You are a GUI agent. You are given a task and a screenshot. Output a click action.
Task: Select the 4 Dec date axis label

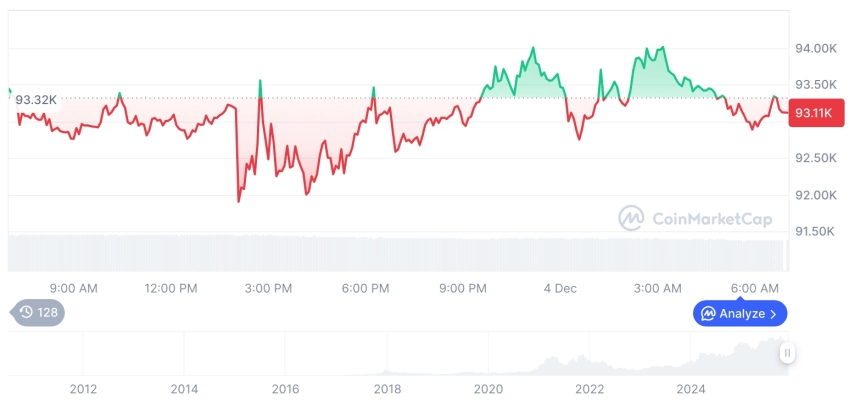coord(560,288)
